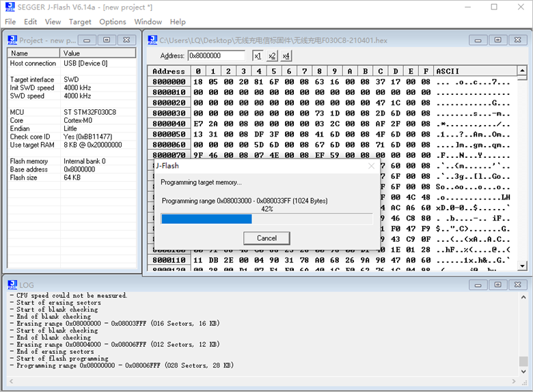Select x4 data width view
The height and width of the screenshot is (392, 533).
coord(286,56)
